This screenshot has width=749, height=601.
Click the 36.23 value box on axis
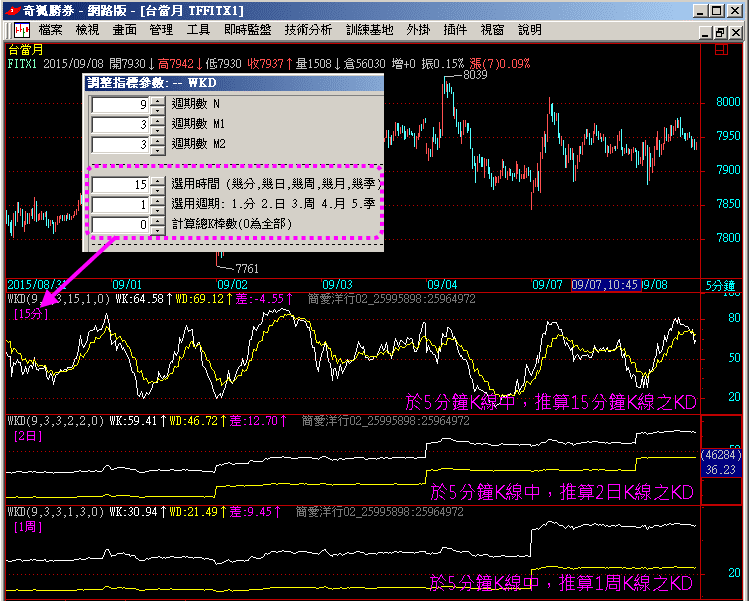click(720, 470)
